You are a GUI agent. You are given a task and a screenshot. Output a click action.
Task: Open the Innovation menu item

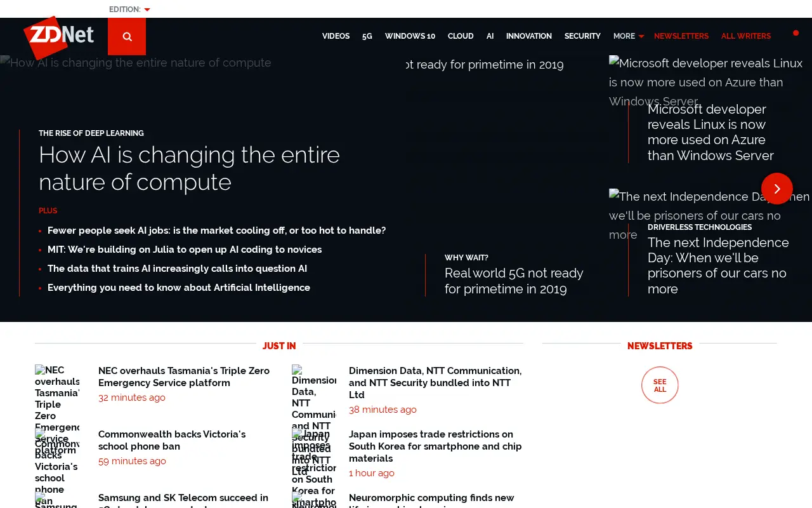(x=529, y=36)
